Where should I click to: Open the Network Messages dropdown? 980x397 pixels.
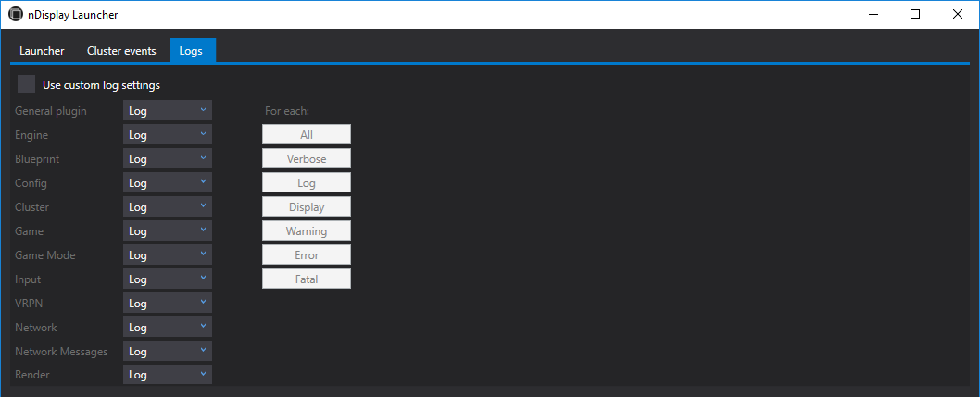pos(168,351)
